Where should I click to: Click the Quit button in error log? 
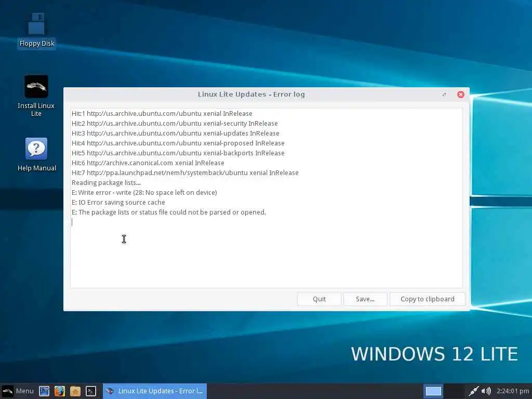(x=320, y=299)
